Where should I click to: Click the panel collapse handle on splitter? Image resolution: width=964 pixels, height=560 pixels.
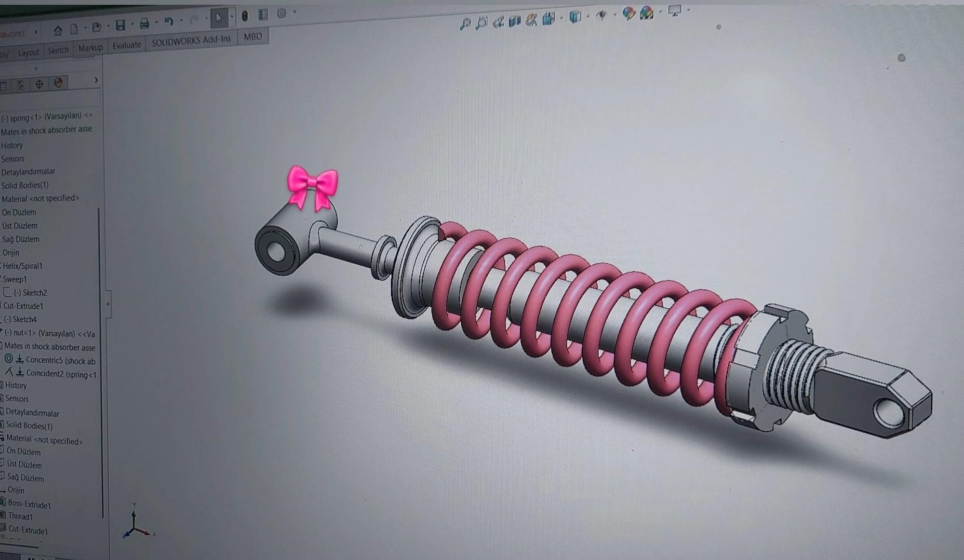(108, 304)
